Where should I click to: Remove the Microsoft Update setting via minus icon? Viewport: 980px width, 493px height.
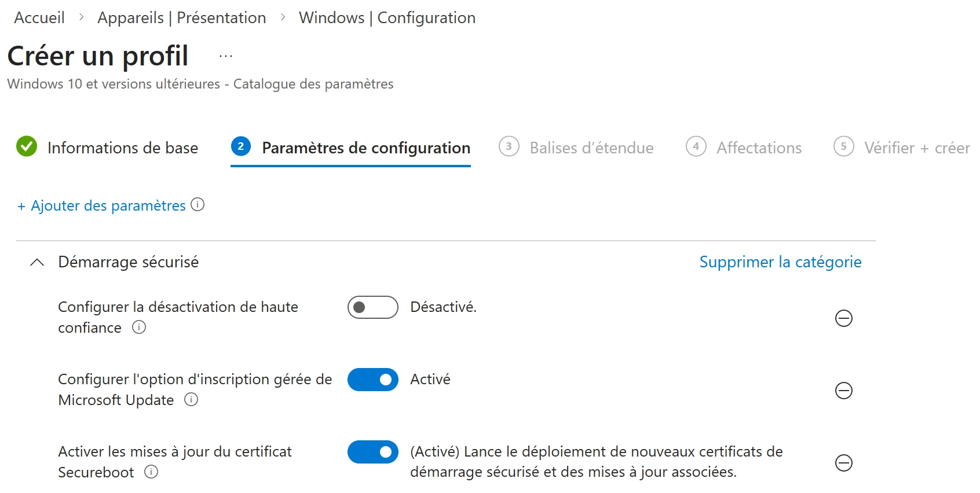(x=844, y=391)
